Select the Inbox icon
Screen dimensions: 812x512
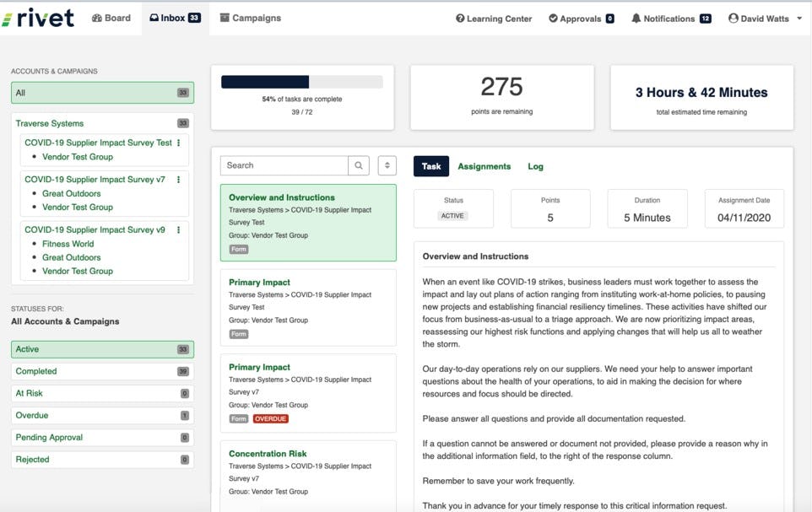click(x=154, y=17)
